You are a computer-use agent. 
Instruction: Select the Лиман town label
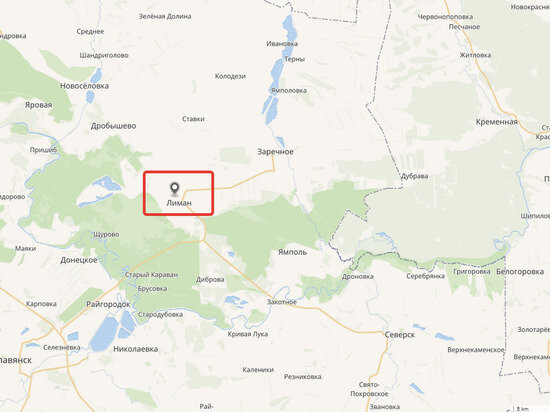[x=179, y=203]
